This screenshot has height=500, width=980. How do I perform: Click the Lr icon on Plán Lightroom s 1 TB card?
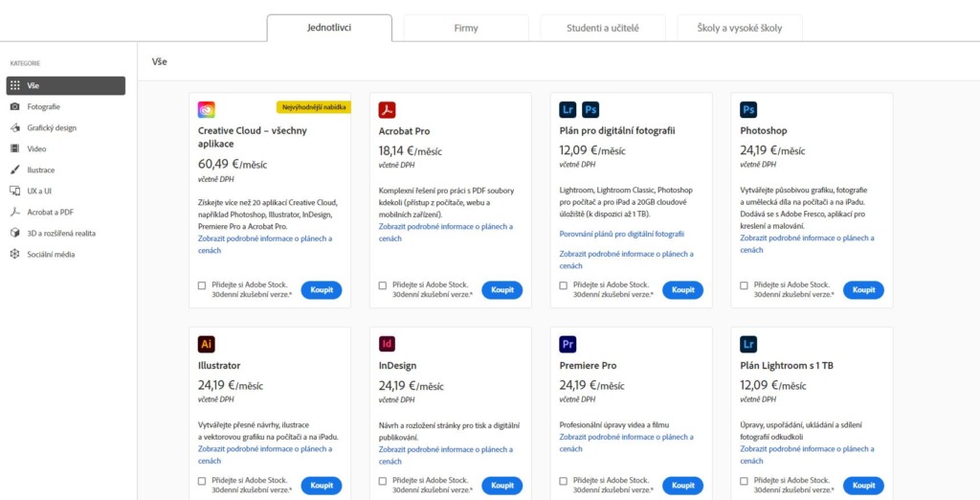748,344
